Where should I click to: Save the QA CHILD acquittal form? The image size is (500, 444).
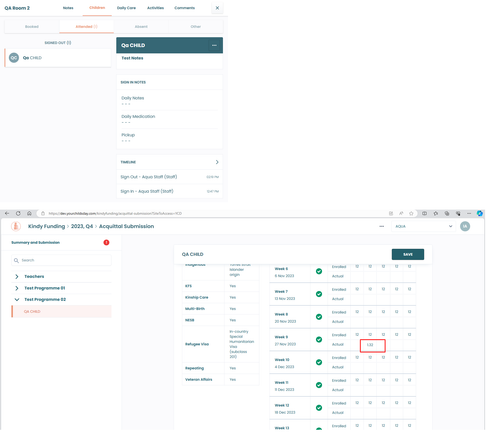coord(408,254)
